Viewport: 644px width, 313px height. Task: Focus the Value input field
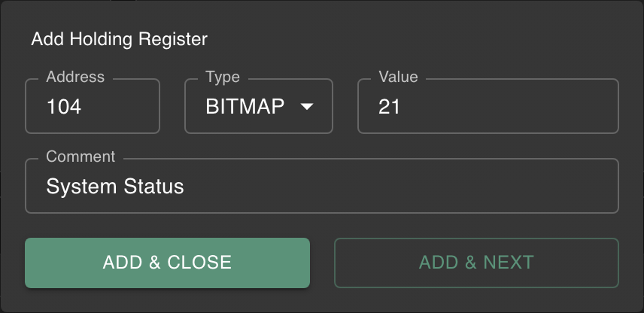(488, 107)
